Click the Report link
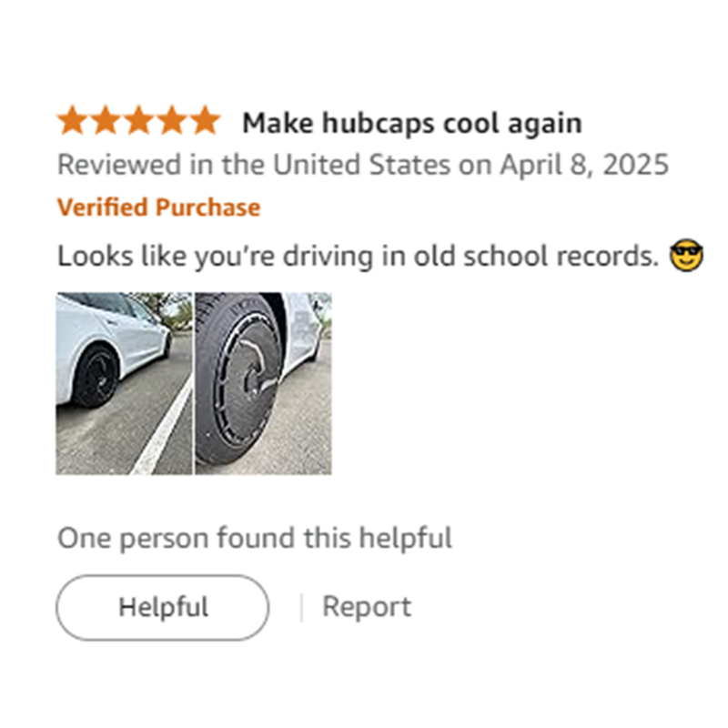Image resolution: width=728 pixels, height=728 pixels. [x=367, y=606]
